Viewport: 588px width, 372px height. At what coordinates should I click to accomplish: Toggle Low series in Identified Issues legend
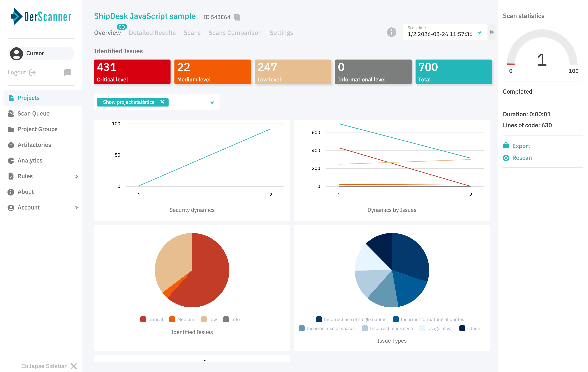(x=209, y=319)
